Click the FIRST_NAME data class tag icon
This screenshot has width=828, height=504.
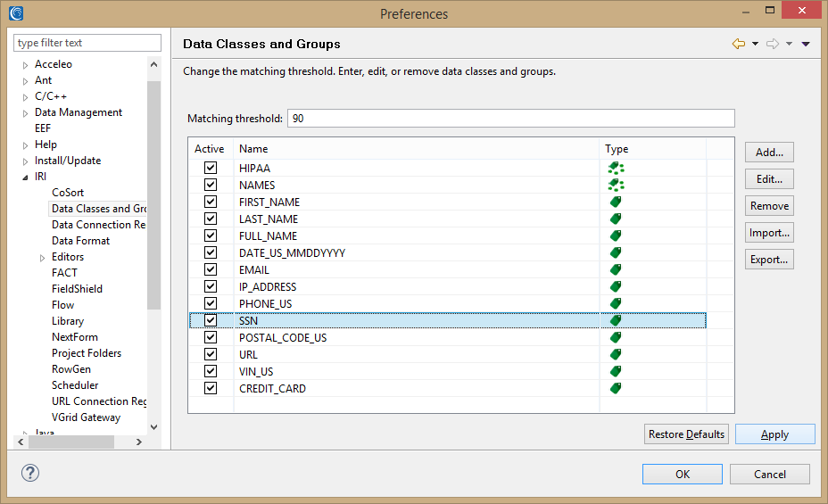pos(615,202)
